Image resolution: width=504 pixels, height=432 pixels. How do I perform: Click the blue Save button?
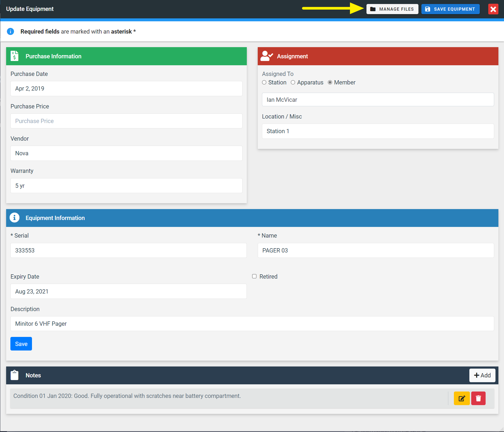point(21,344)
